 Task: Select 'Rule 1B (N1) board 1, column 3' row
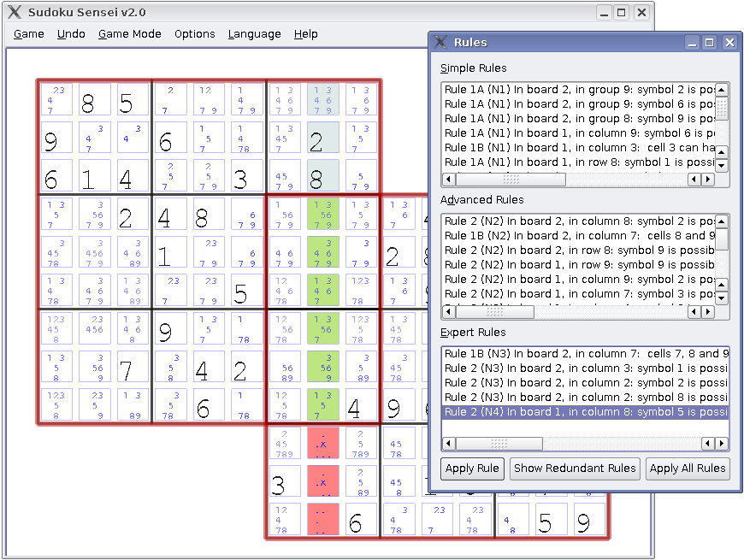point(578,147)
